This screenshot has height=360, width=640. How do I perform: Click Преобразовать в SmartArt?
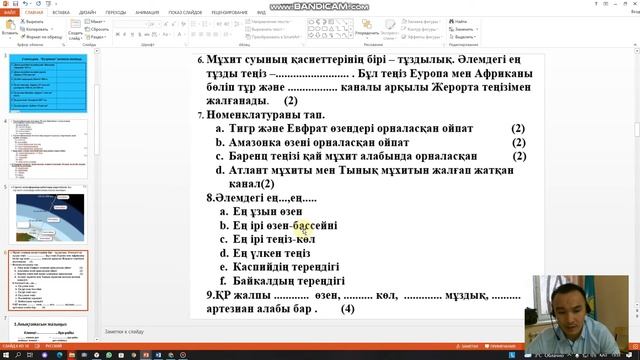[x=273, y=37]
